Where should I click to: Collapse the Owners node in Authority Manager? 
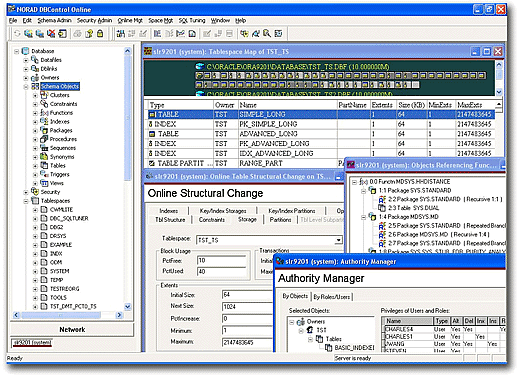(x=292, y=322)
